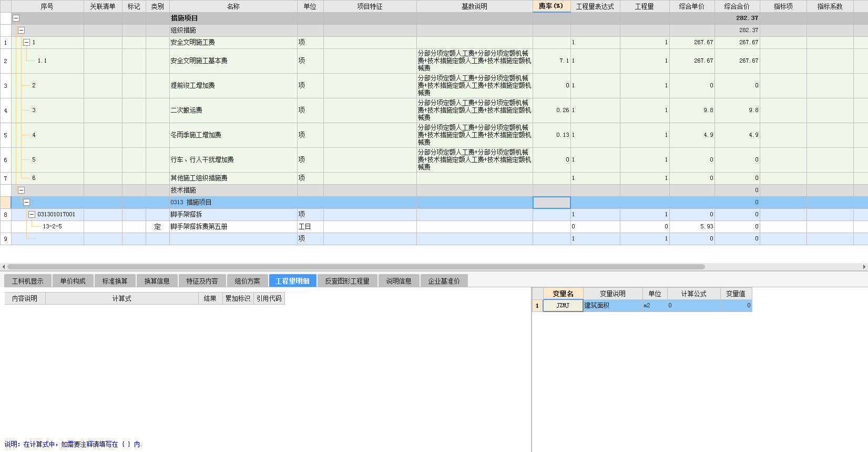Collapse row 1 安全文明施工费 node
Image resolution: width=868 pixels, height=452 pixels.
pos(26,42)
